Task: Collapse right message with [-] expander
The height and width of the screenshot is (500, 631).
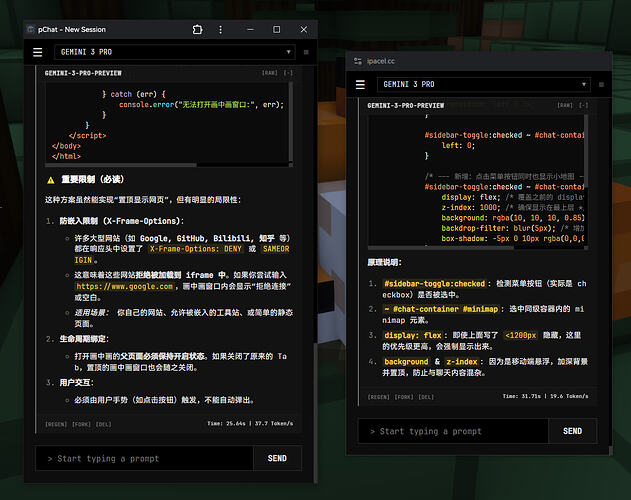Action: tap(584, 105)
